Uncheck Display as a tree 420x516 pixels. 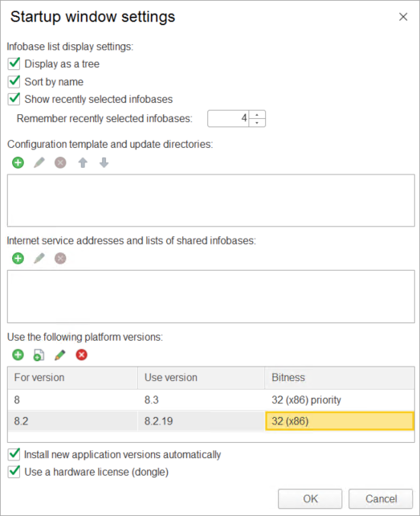coord(14,63)
